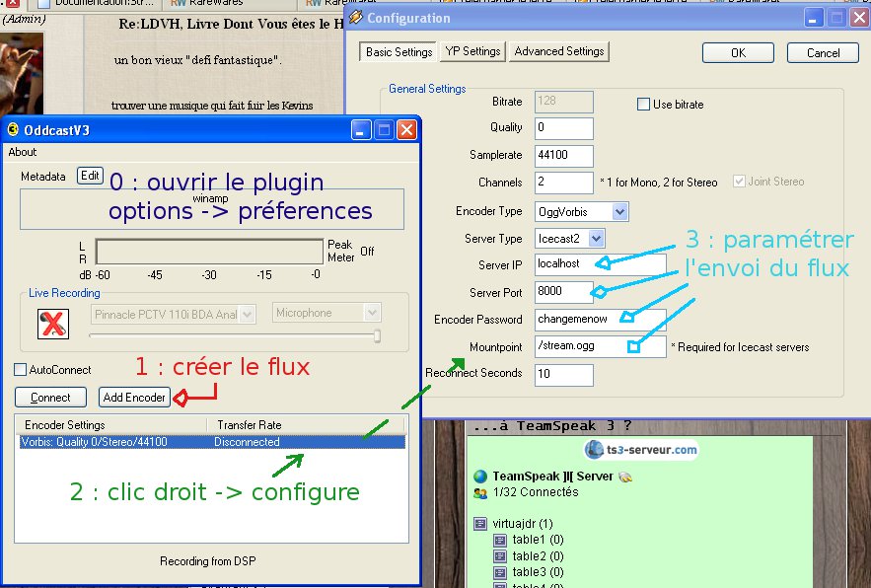Click the Disconnected transfer rate status
The image size is (871, 588).
[247, 442]
